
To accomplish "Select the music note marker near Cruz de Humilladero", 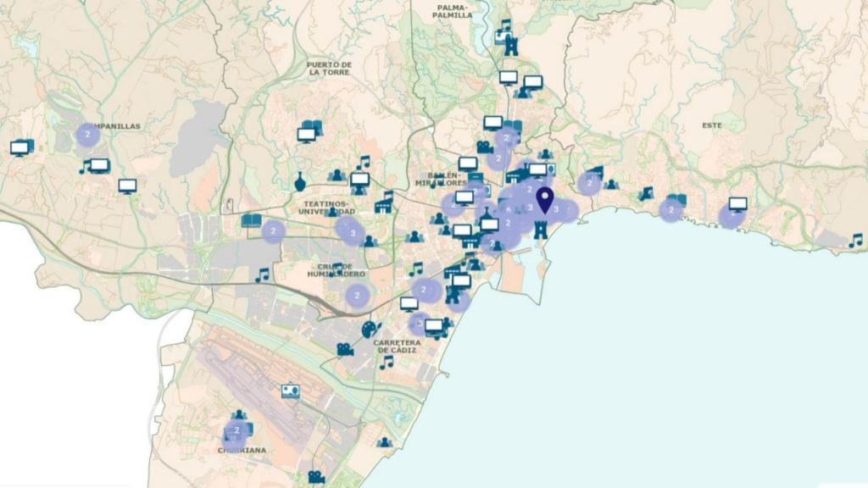I will [264, 274].
